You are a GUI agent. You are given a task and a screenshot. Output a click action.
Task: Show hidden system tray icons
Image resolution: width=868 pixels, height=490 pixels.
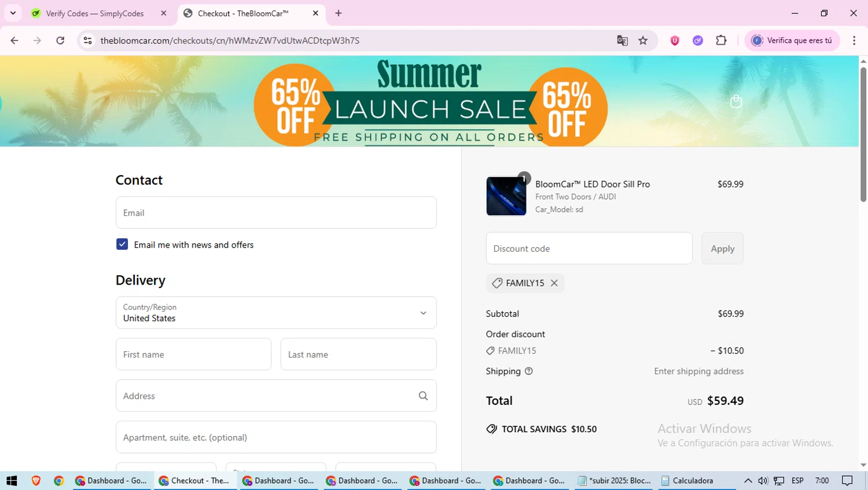[x=748, y=480]
